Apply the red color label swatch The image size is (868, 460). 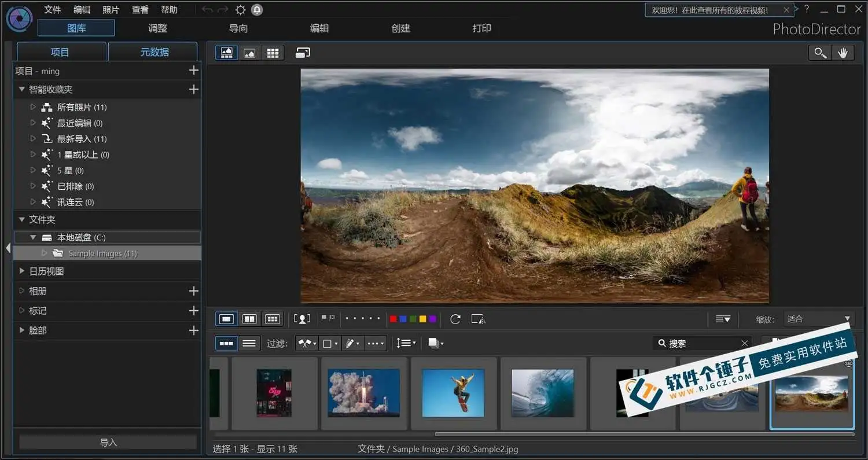[393, 318]
